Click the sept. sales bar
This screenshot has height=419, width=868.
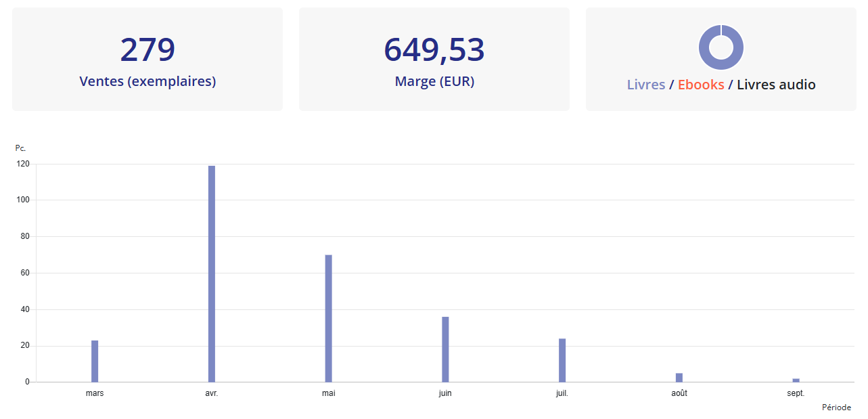(x=796, y=380)
